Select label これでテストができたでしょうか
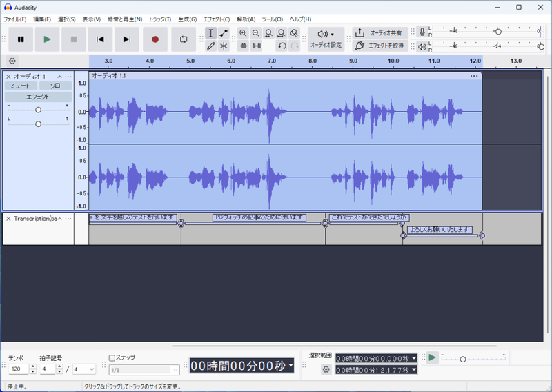Image resolution: width=552 pixels, height=392 pixels. 368,217
